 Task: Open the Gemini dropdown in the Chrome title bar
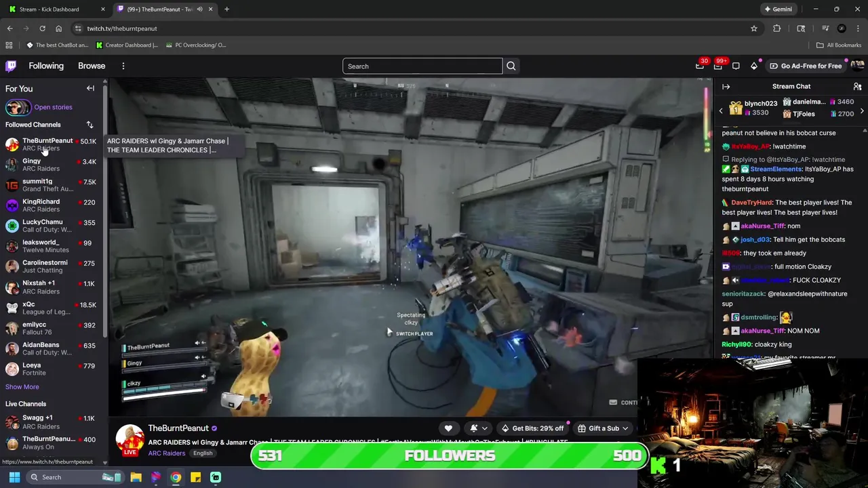778,9
